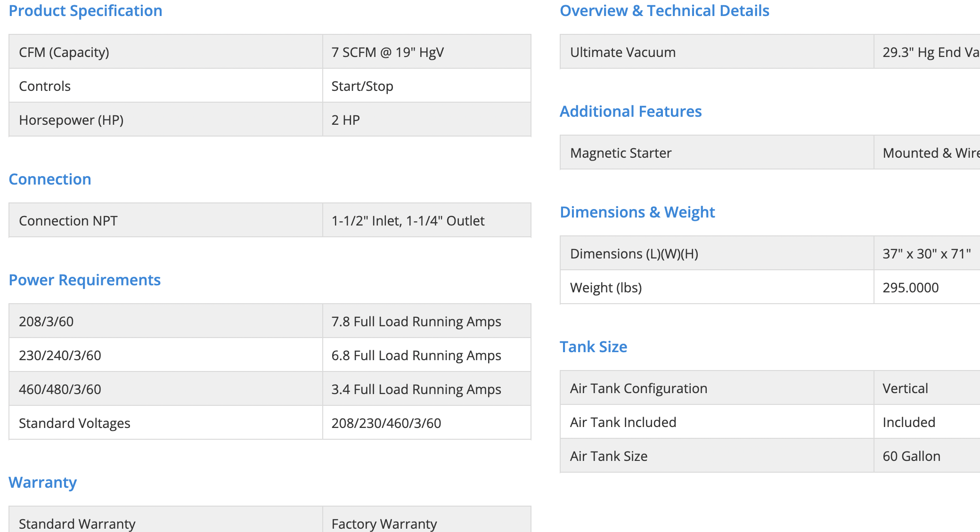Click the Connection NPT inlet outlet value
This screenshot has height=532, width=980.
(x=408, y=221)
